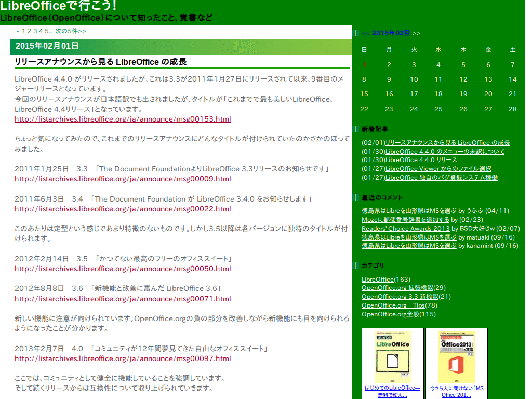Go to previous month with << link
Viewport: 532px width, 399px height.
click(x=365, y=33)
